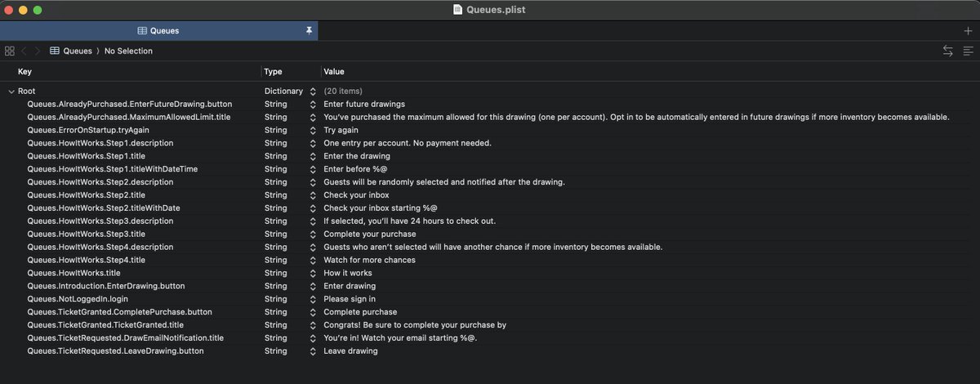The height and width of the screenshot is (384, 980).
Task: Select Queues.HowItWorks.Step1.title key
Action: pyautogui.click(x=87, y=156)
